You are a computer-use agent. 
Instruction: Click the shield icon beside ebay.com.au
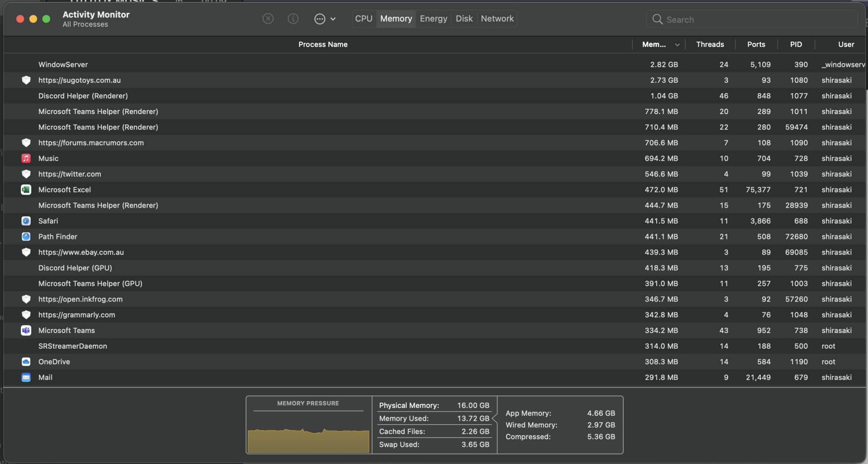point(26,252)
